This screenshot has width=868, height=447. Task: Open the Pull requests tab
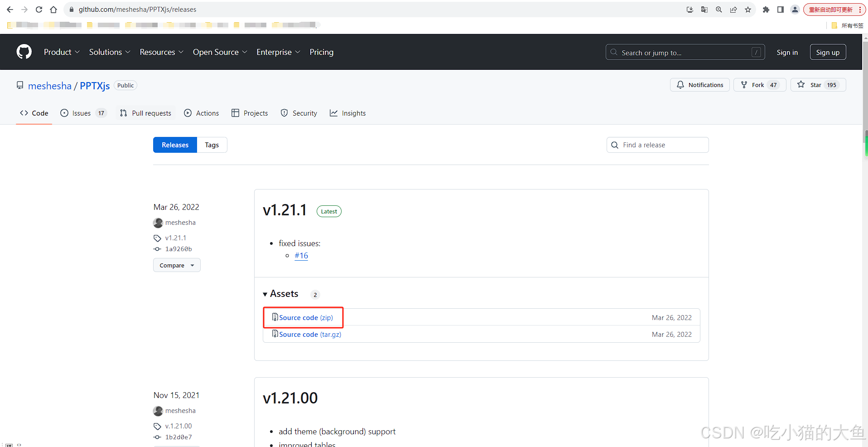tap(145, 113)
